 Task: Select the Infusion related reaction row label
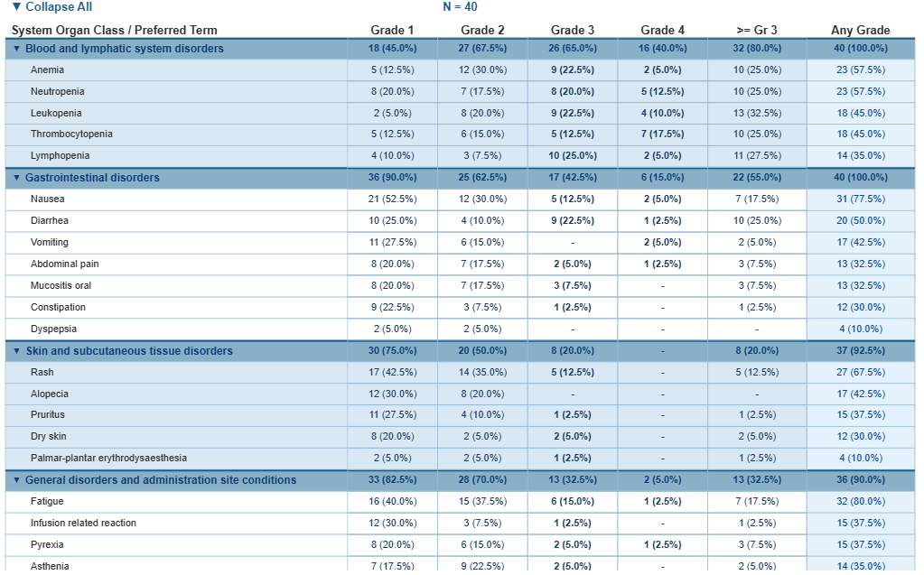pos(83,524)
